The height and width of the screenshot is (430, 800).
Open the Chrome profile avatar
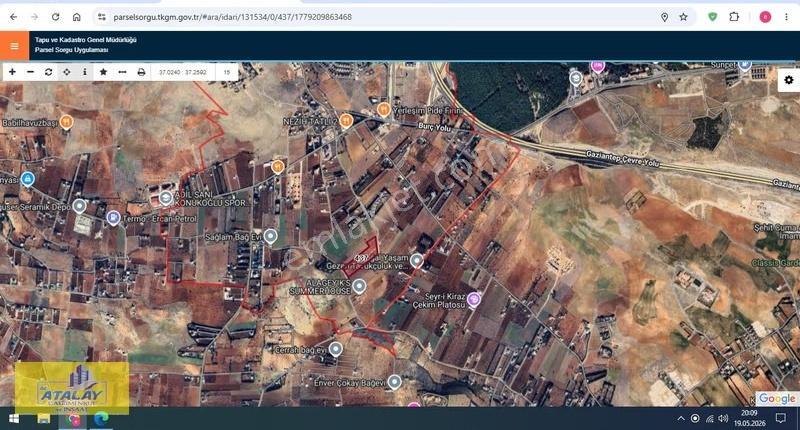click(765, 17)
